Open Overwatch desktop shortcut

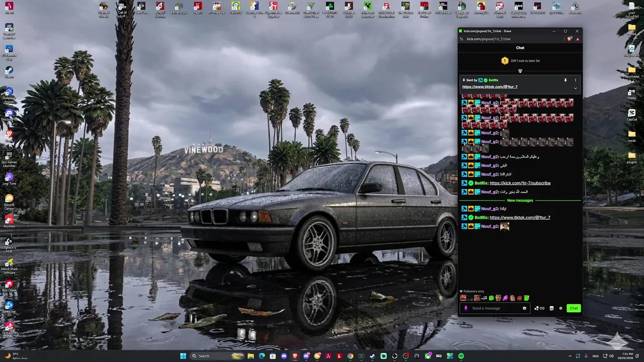[x=292, y=9]
